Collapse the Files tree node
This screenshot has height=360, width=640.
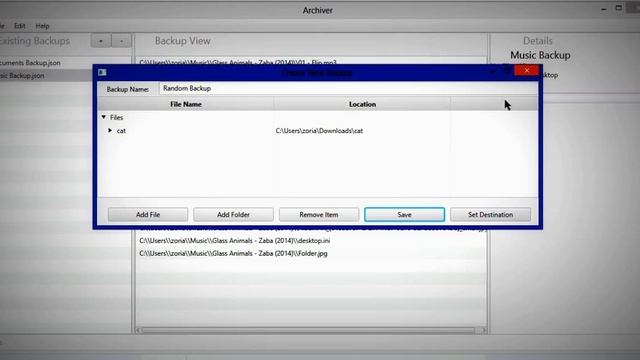104,117
